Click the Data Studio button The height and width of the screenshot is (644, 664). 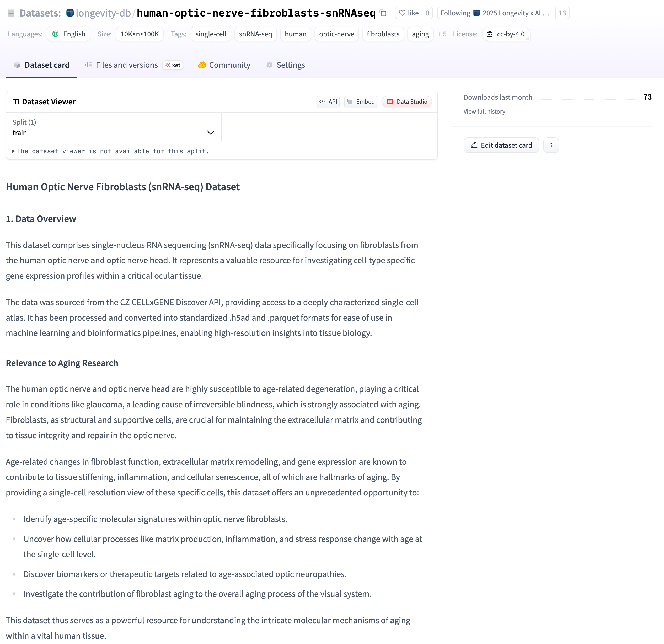[x=406, y=102]
